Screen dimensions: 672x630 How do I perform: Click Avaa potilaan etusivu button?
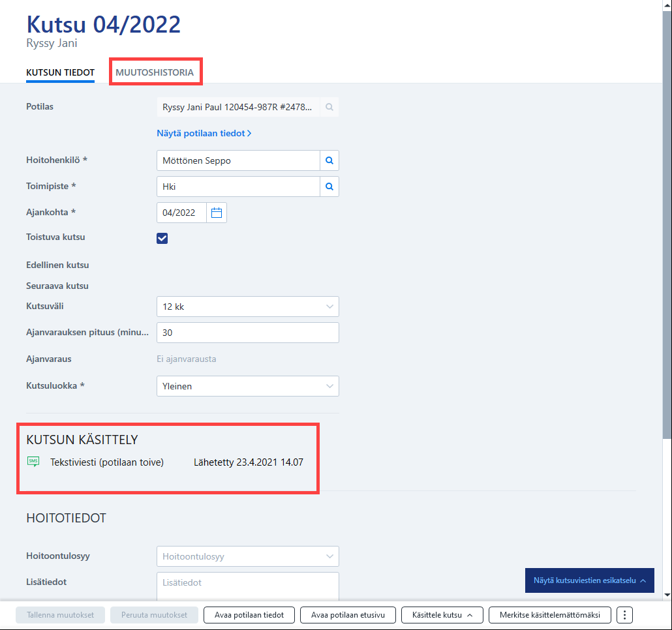coord(348,615)
